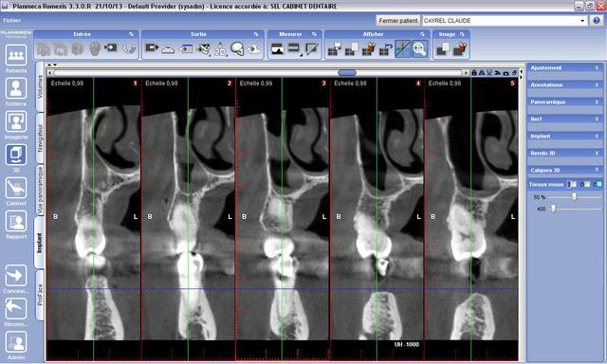Expand the Ajustement panel

click(x=565, y=67)
